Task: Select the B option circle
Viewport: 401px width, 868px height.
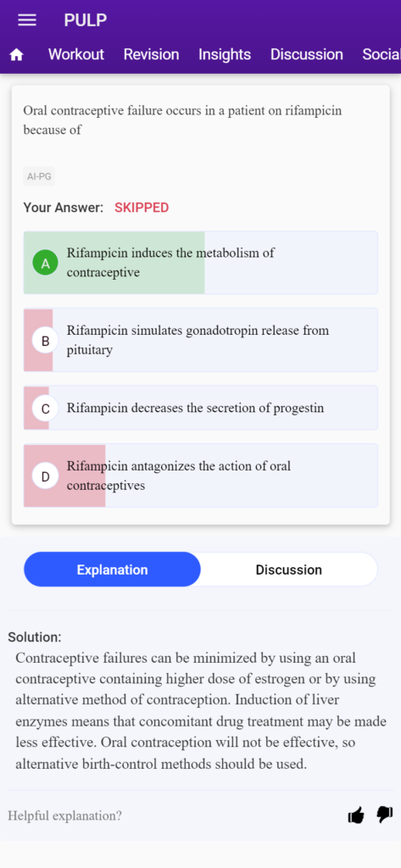Action: pyautogui.click(x=46, y=341)
